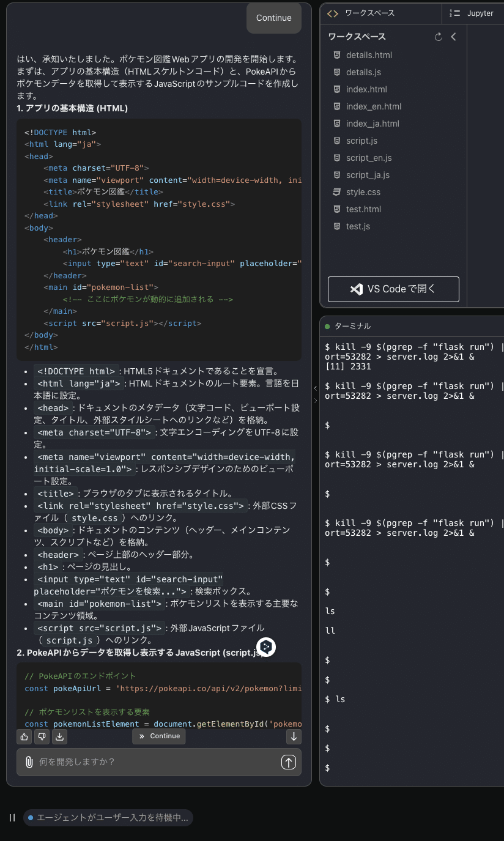This screenshot has width=504, height=841.
Task: Click the code brackets icon beside ワークスペース
Action: (x=333, y=13)
